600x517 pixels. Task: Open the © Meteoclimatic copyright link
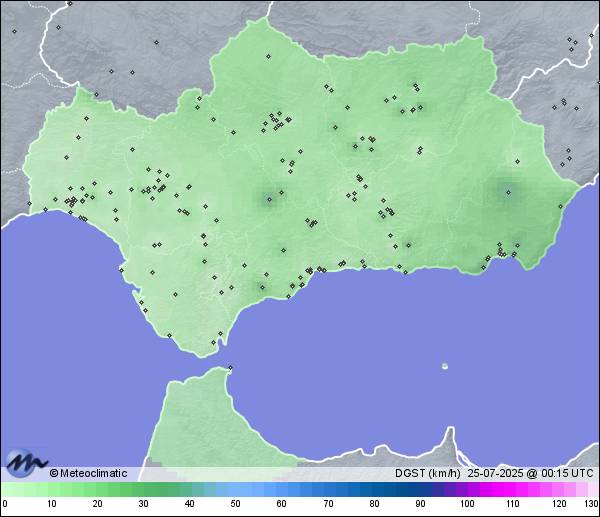(x=88, y=473)
